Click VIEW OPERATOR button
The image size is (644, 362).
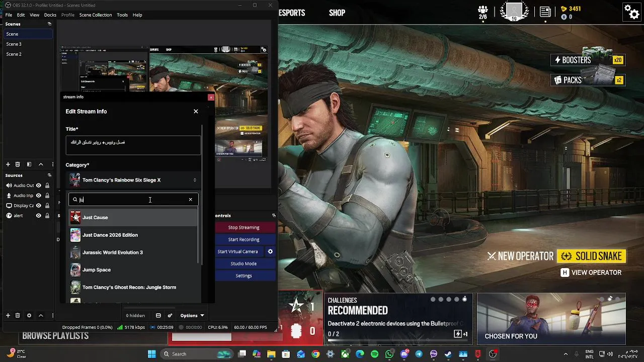(x=591, y=273)
